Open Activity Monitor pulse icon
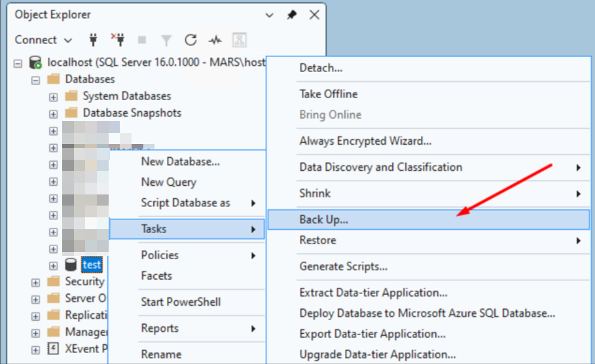 (x=215, y=40)
